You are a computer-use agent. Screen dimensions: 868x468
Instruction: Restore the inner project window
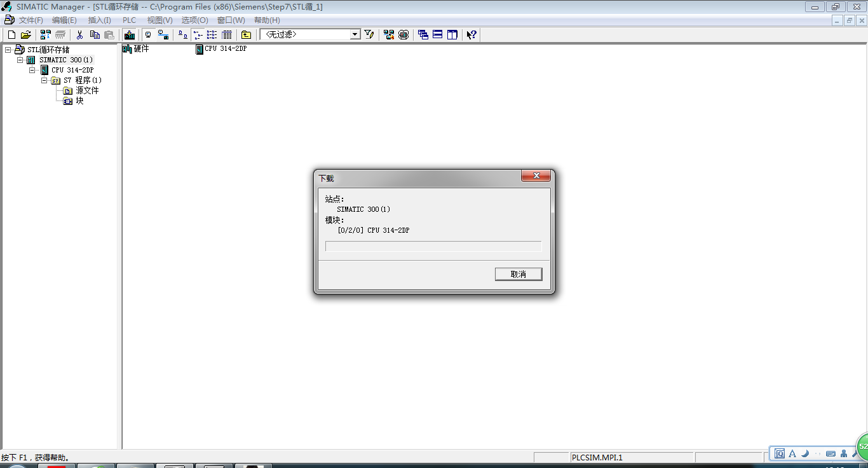point(850,20)
